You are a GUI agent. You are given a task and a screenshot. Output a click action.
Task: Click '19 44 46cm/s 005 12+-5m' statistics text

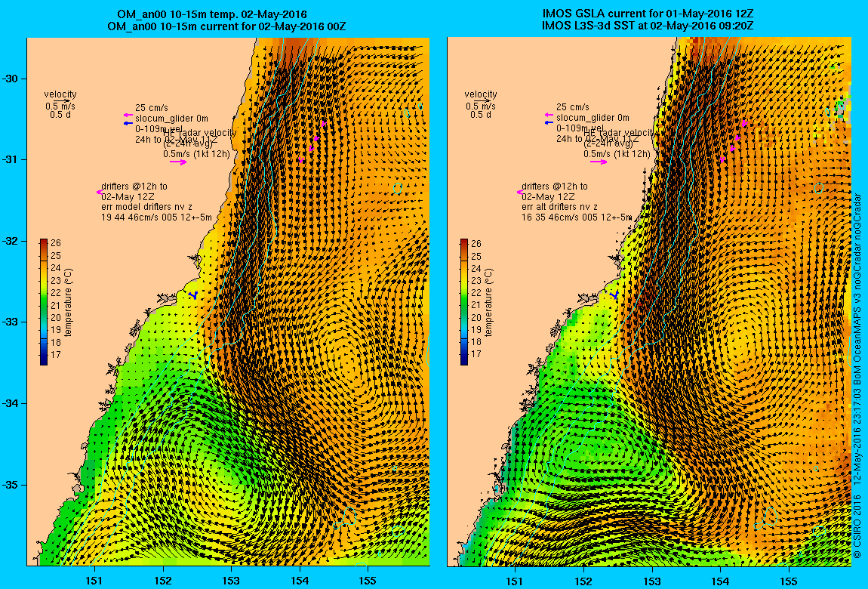tap(156, 217)
